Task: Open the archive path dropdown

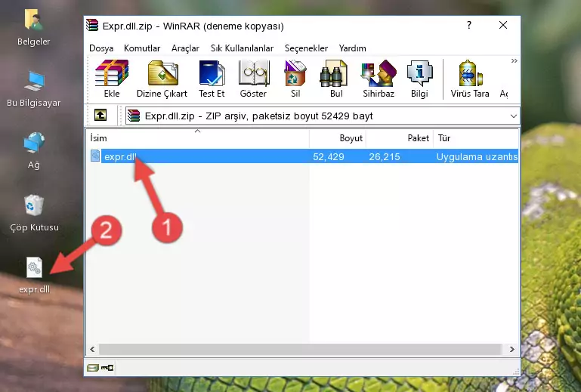Action: (513, 116)
